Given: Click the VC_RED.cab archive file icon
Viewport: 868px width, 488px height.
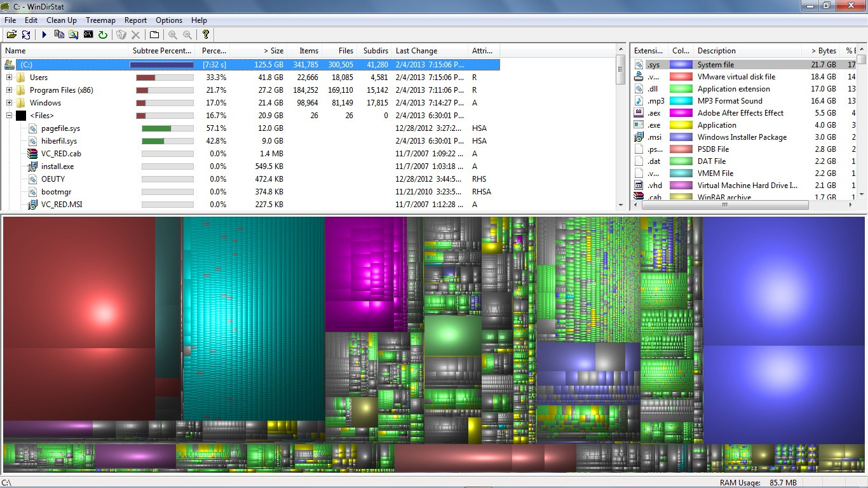Looking at the screenshot, I should [x=32, y=154].
